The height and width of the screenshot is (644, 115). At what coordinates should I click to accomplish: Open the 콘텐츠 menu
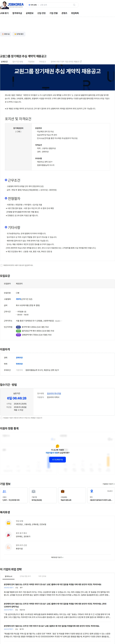point(64,13)
